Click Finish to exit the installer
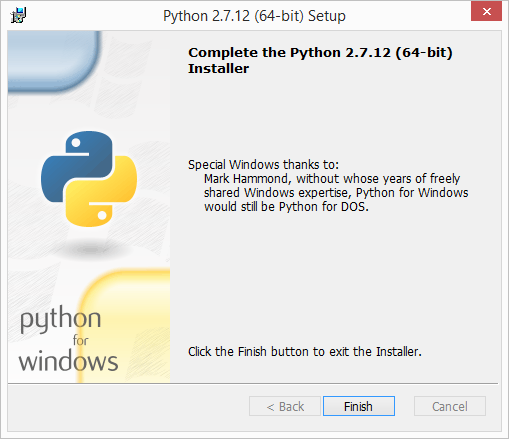Image resolution: width=509 pixels, height=439 pixels. click(x=359, y=406)
